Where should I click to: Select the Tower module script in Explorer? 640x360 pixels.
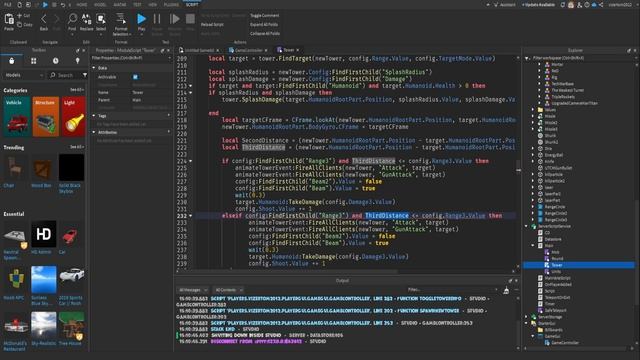[x=579, y=265]
